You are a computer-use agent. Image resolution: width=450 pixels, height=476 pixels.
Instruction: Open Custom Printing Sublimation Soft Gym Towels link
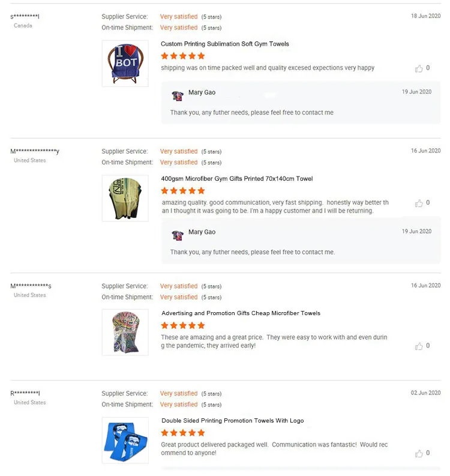point(225,44)
